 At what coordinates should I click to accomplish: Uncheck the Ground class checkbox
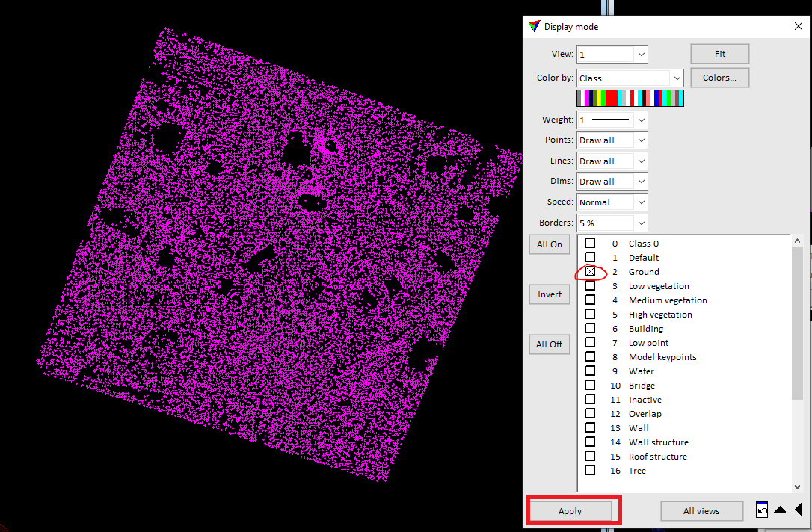[590, 271]
